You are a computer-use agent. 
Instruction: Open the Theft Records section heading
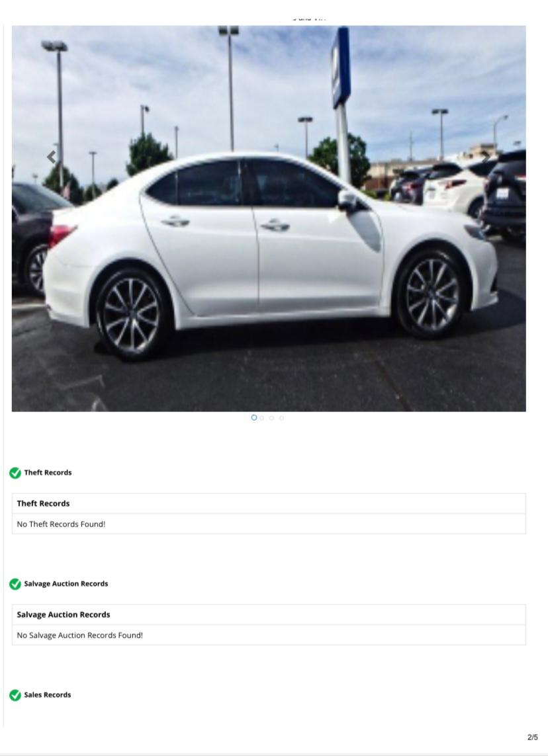48,472
